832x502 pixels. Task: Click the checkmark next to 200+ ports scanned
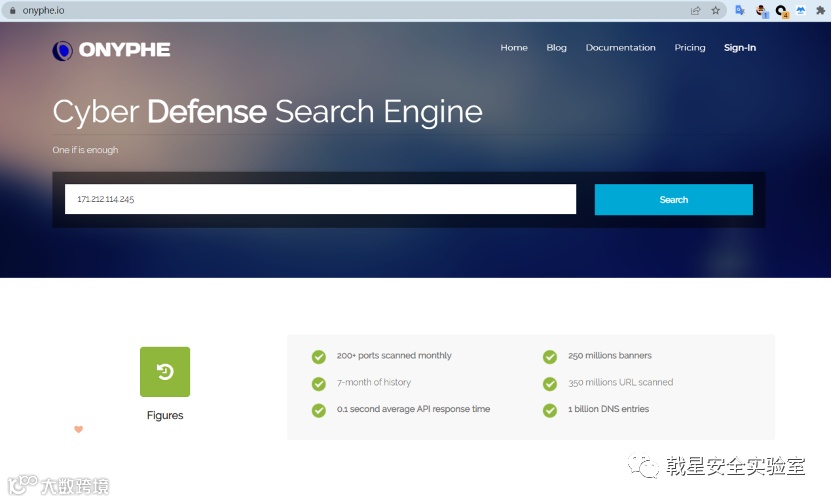pos(319,357)
